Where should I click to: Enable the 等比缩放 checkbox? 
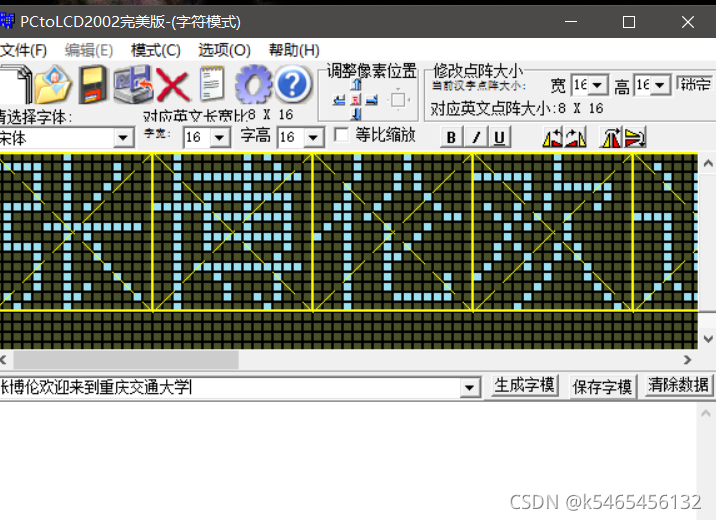click(341, 135)
